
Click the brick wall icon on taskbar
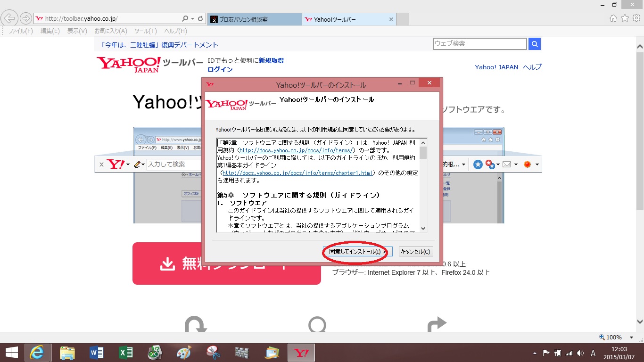click(x=242, y=353)
